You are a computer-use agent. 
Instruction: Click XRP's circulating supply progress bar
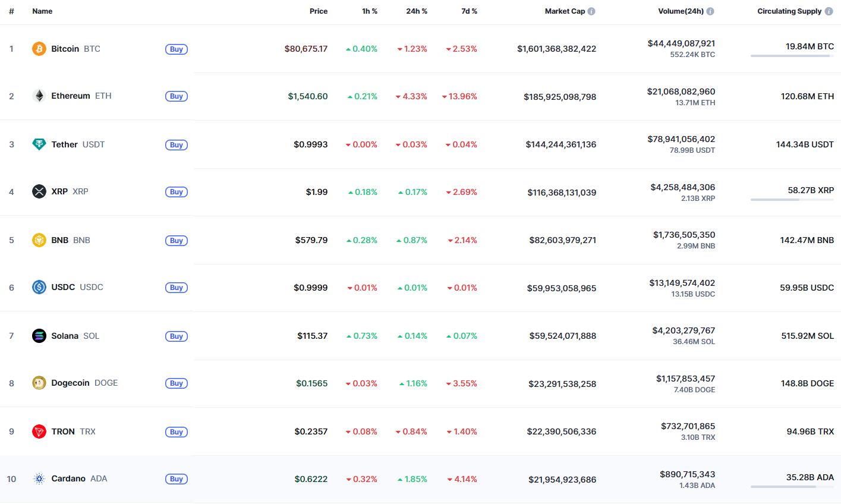click(792, 200)
